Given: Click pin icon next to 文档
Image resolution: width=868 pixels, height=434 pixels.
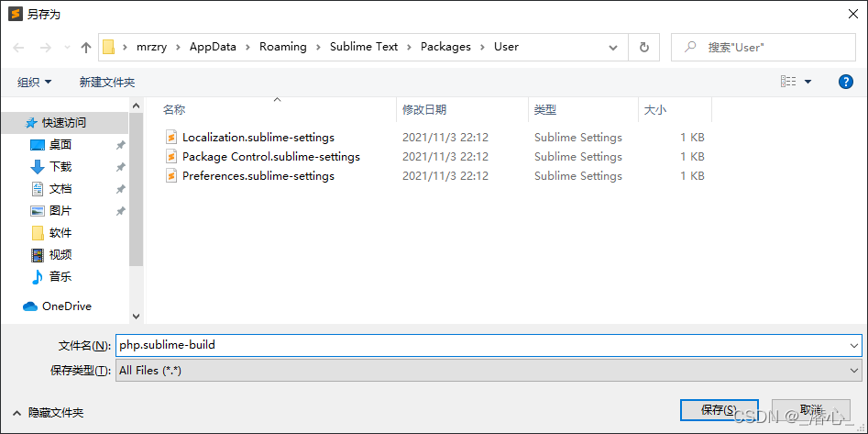Looking at the screenshot, I should point(120,189).
